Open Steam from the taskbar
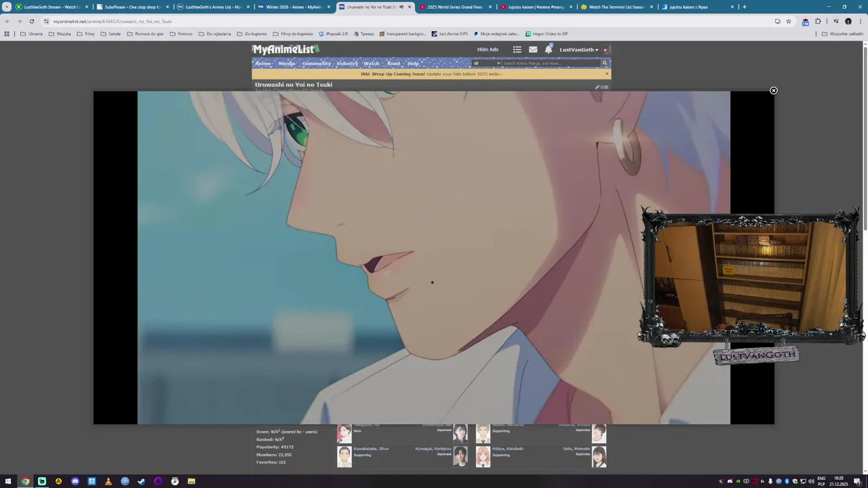868x488 pixels. tap(141, 481)
